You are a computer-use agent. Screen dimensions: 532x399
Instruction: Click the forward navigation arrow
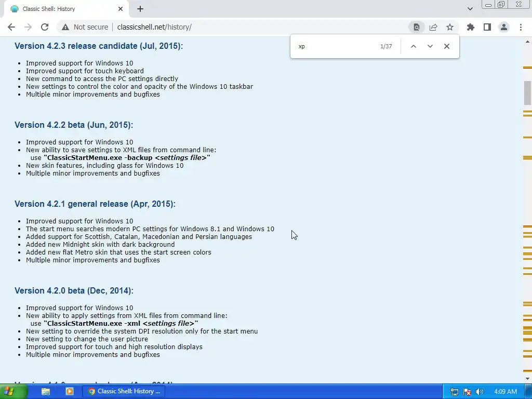[28, 27]
